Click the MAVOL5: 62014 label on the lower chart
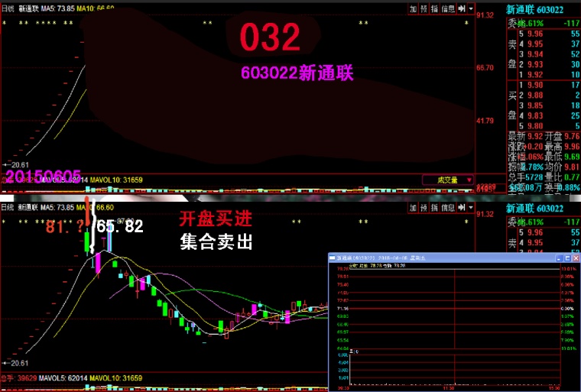581x392 pixels. pos(63,378)
